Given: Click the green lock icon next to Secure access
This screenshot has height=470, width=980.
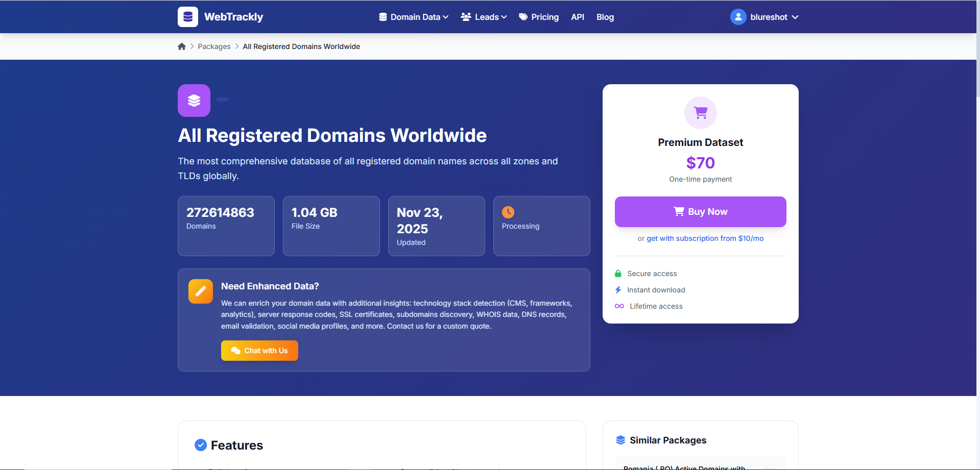Looking at the screenshot, I should tap(618, 273).
